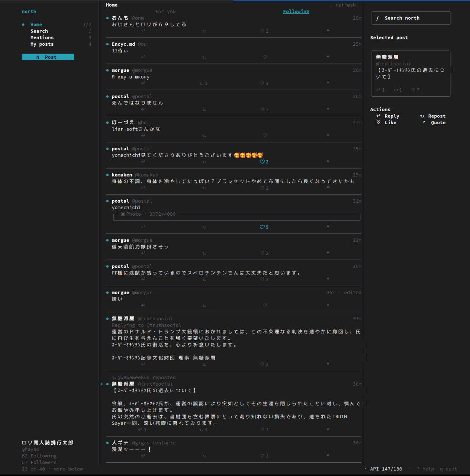Like the おんも post
Viewport: 470px width, 476px height.
click(x=264, y=31)
